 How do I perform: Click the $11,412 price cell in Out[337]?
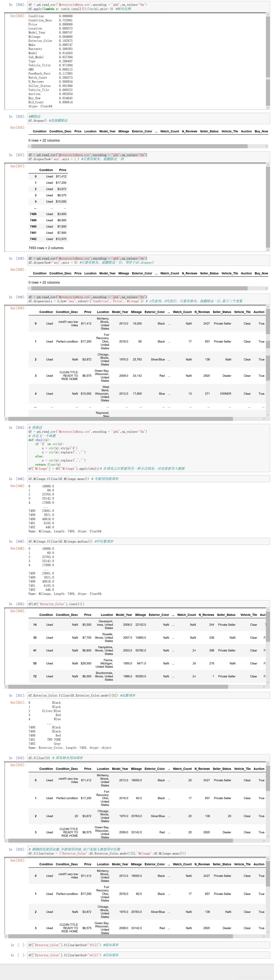pyautogui.click(x=61, y=177)
